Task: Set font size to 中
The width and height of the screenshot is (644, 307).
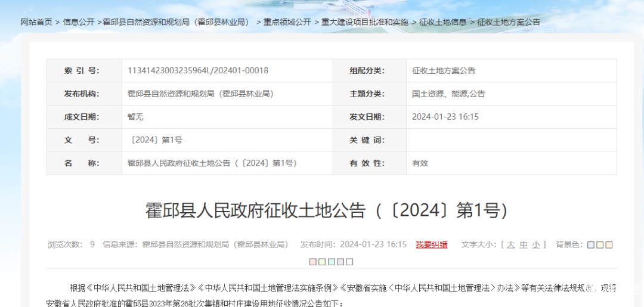Action: (x=524, y=245)
